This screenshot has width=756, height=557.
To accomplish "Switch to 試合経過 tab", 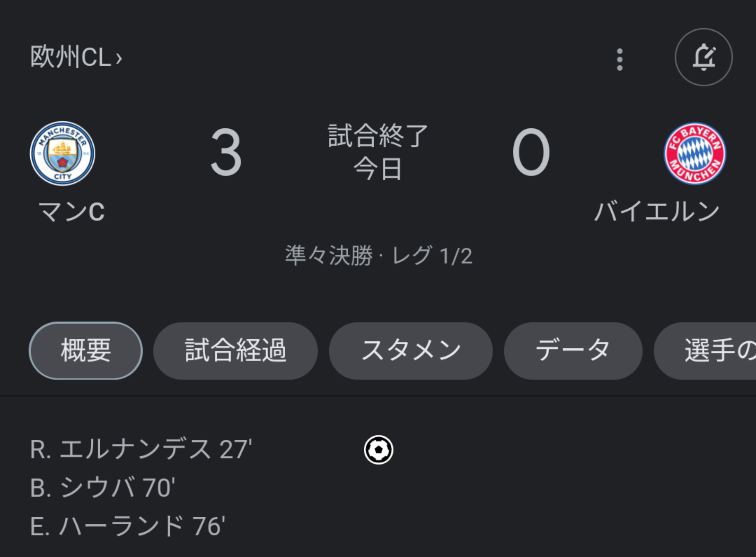I will point(235,350).
